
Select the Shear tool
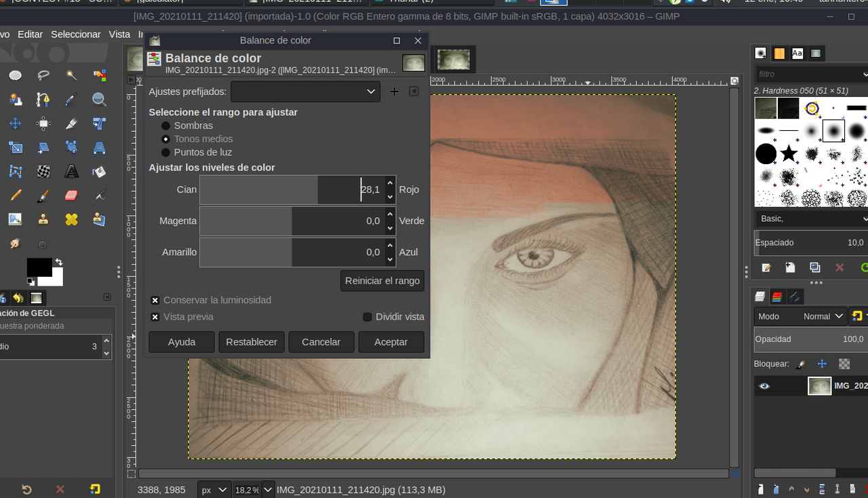pos(43,147)
